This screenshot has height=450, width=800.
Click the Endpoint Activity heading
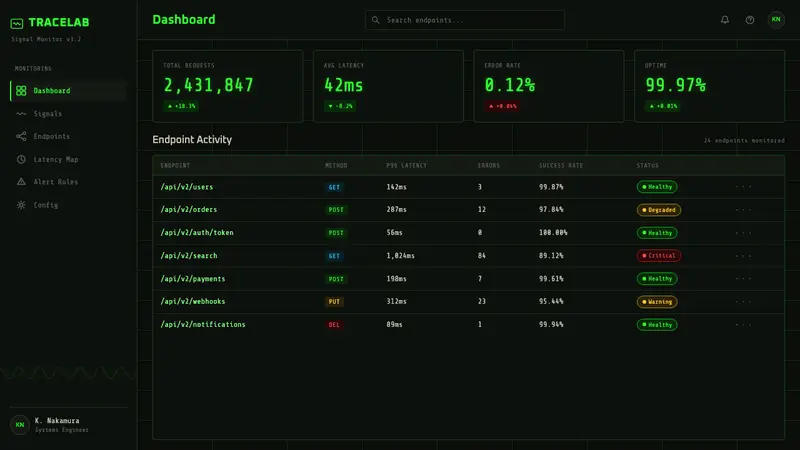[192, 140]
